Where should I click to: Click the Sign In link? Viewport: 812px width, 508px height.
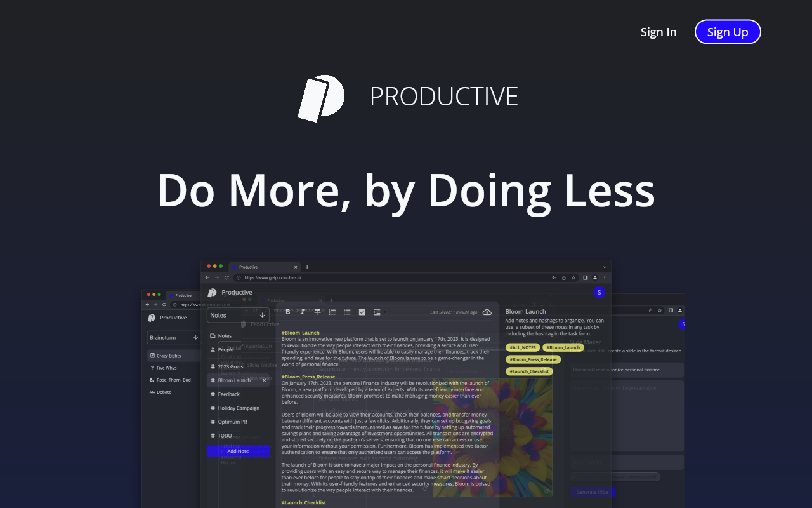coord(658,32)
